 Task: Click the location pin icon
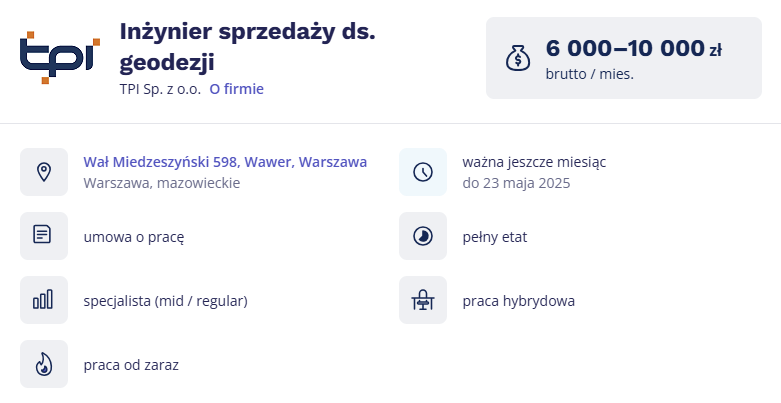[44, 172]
